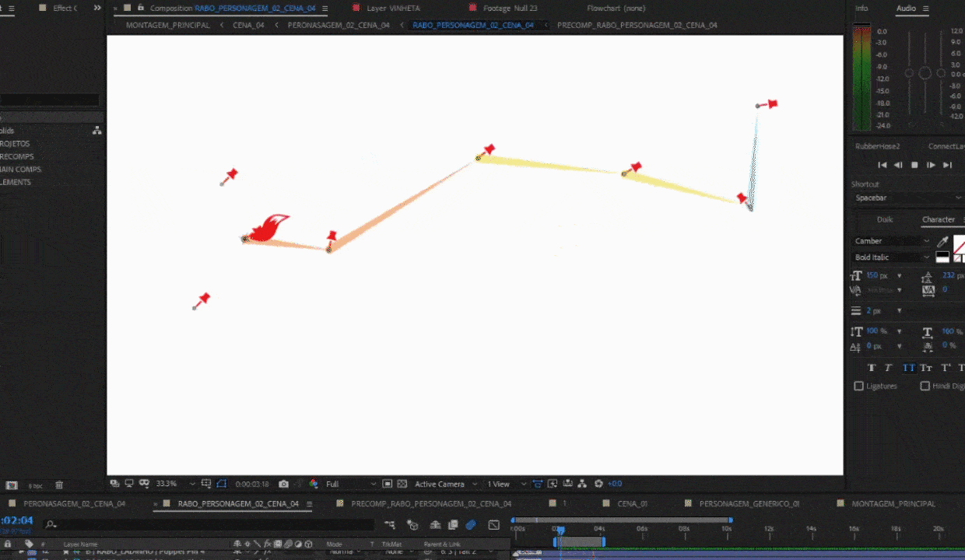Image resolution: width=965 pixels, height=560 pixels.
Task: Switch to PRECOMP_RABO_PERSONAGEM_02_CENA_04 timeline tab
Action: pos(431,504)
